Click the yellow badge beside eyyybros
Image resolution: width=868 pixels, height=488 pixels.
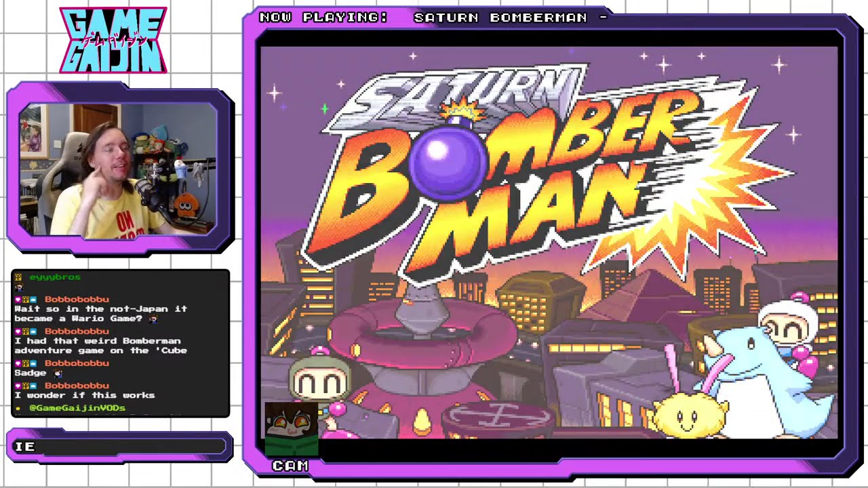pyautogui.click(x=18, y=277)
